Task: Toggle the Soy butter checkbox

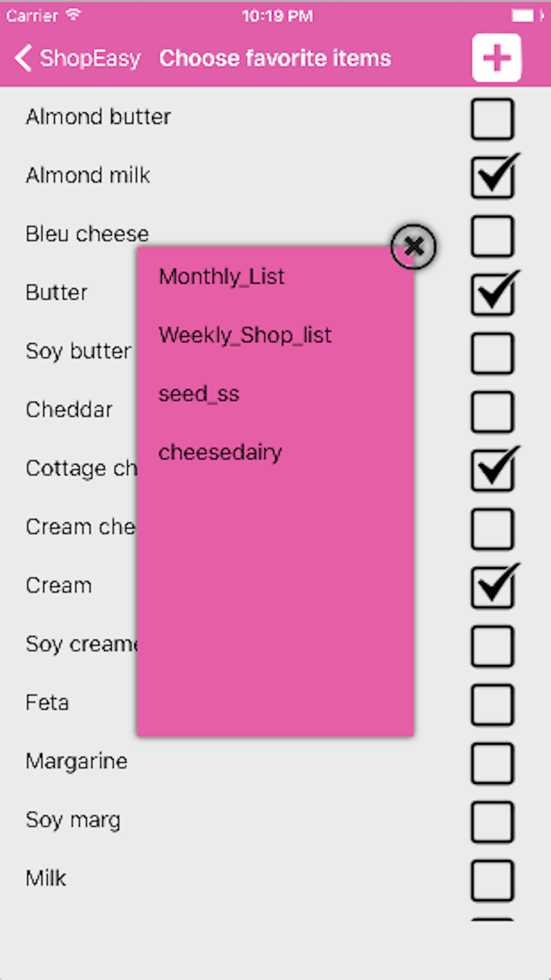Action: pos(492,353)
